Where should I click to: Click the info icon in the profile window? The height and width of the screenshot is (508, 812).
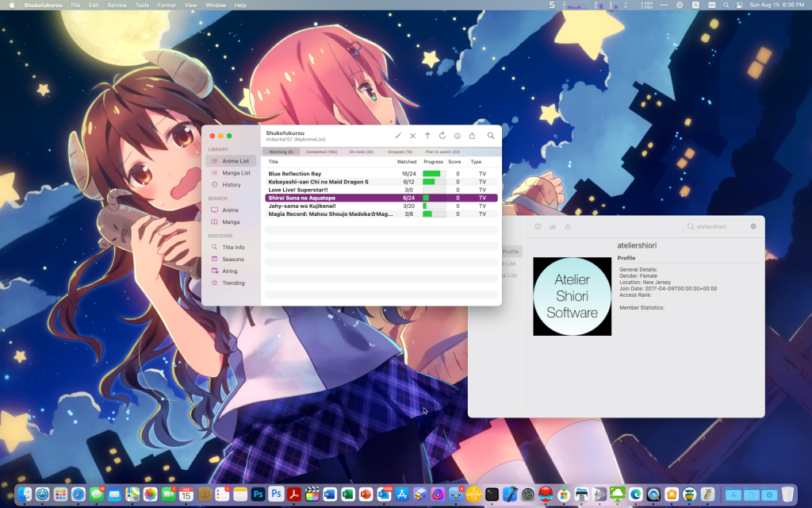538,226
